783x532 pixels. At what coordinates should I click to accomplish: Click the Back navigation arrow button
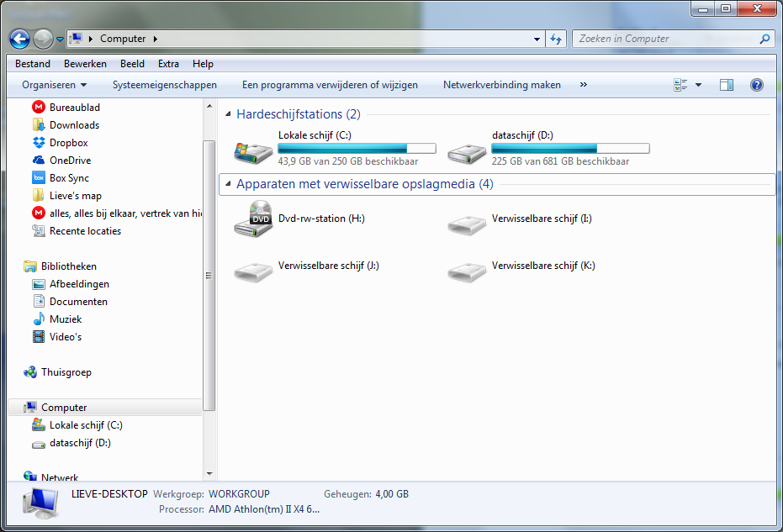(19, 39)
